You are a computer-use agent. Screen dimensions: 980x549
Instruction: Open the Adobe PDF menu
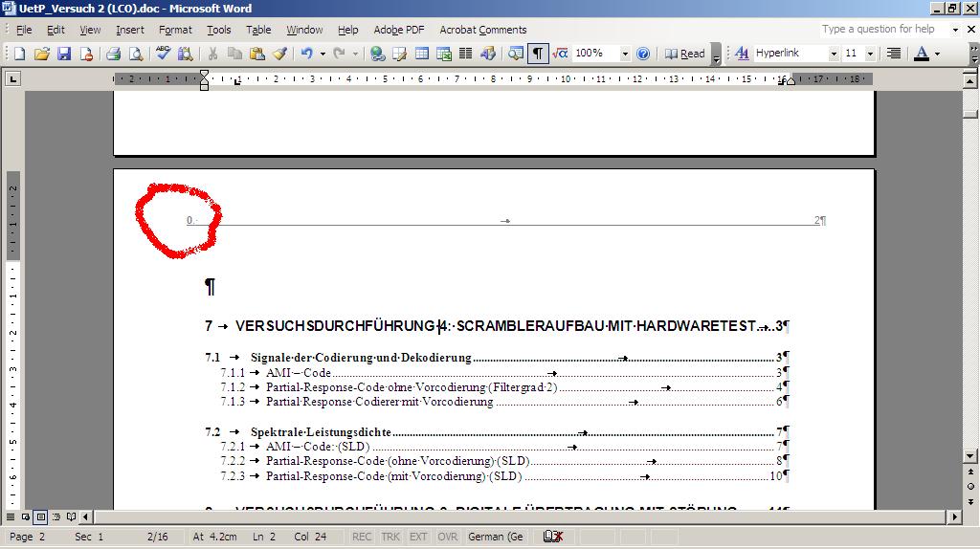[399, 30]
